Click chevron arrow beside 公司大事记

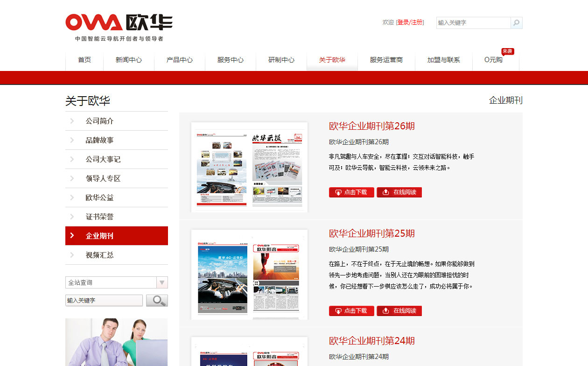72,159
